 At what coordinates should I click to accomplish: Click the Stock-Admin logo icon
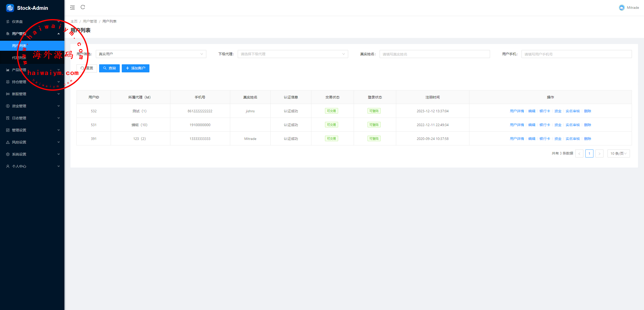pos(10,8)
